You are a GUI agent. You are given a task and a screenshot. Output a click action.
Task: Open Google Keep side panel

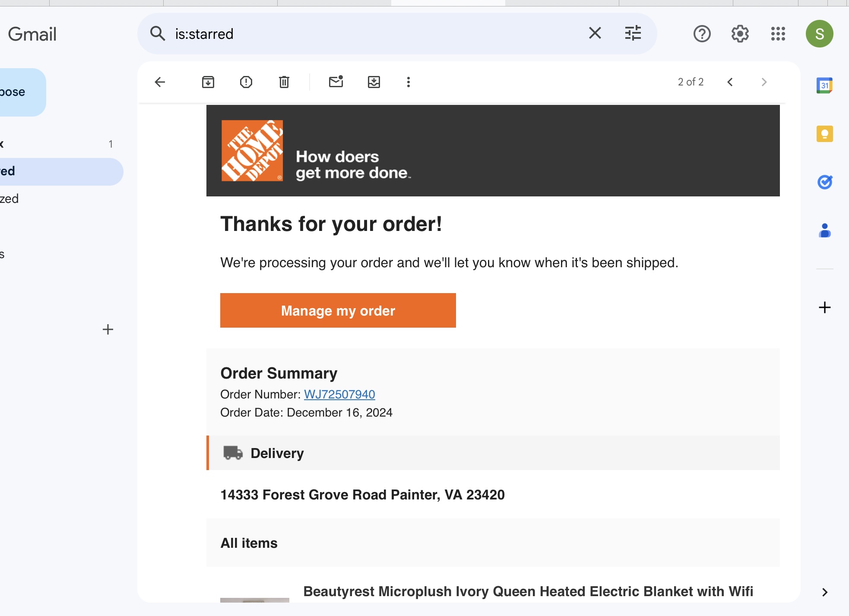[x=825, y=134]
